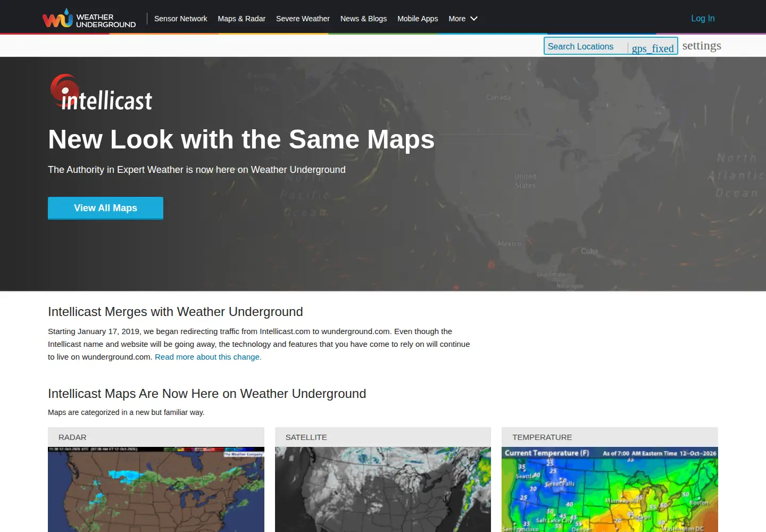
Task: Click the heading 'New Look with the Same Maps'
Action: click(x=241, y=139)
